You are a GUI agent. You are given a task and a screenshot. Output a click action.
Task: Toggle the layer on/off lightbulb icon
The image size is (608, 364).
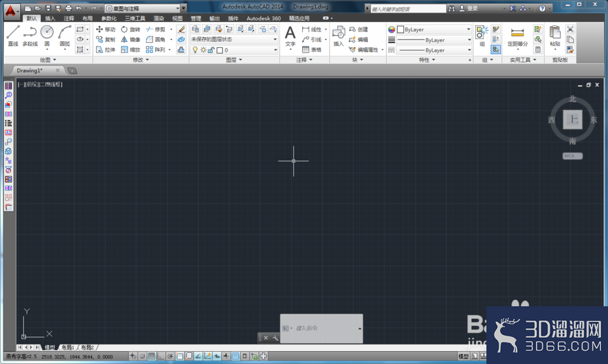(x=195, y=50)
